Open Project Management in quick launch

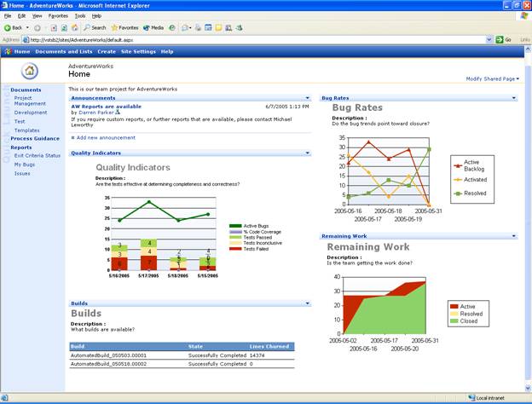pyautogui.click(x=30, y=101)
